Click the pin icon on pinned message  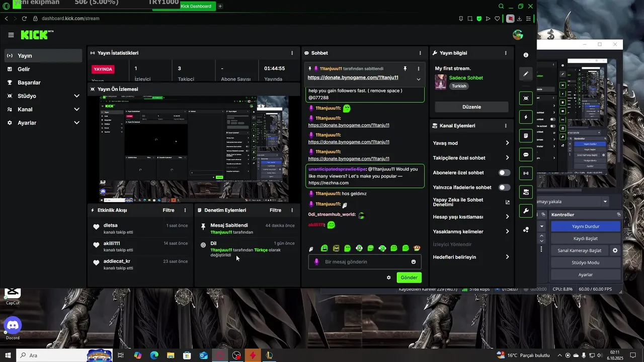(x=405, y=68)
